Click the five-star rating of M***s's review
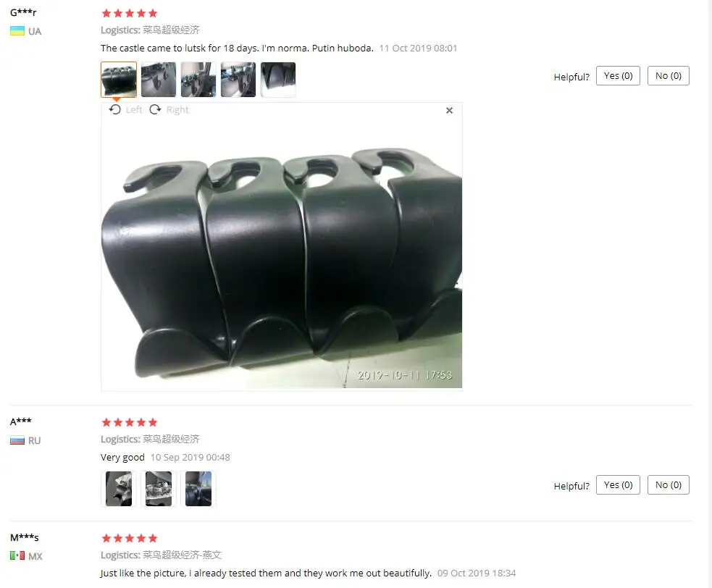Image resolution: width=712 pixels, height=588 pixels. [130, 538]
